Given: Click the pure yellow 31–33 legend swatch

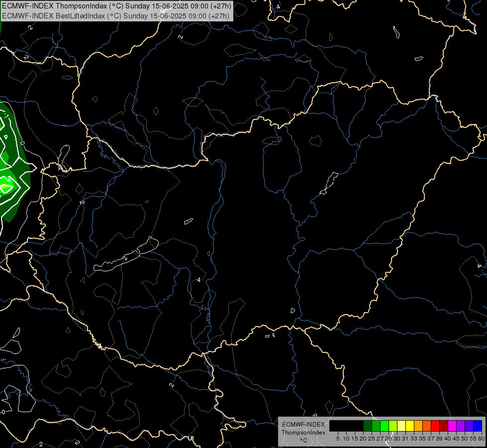Looking at the screenshot, I should (x=410, y=426).
